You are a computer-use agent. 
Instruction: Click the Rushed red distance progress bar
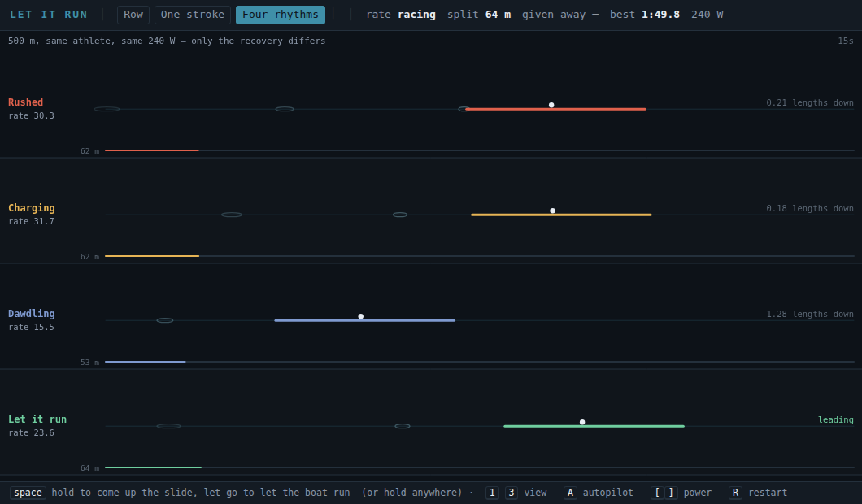(x=152, y=150)
